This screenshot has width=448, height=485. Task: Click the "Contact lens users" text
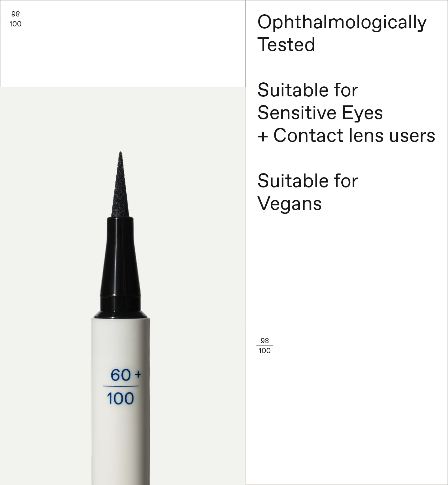(x=354, y=136)
